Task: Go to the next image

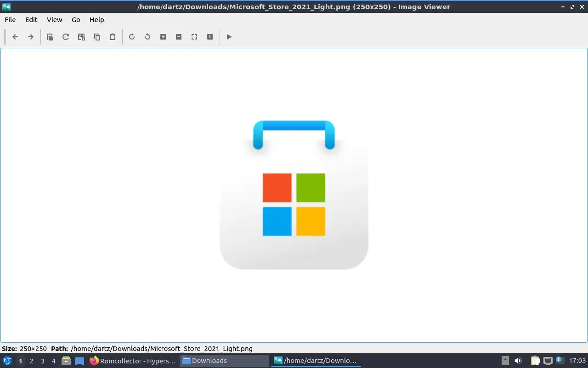Action: [x=31, y=37]
